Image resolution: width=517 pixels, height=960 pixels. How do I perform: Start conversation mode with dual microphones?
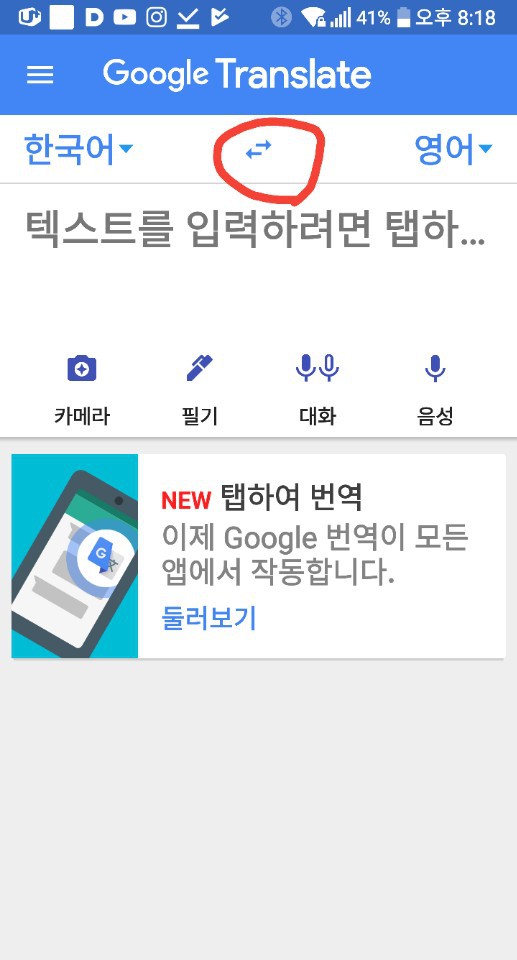[317, 368]
